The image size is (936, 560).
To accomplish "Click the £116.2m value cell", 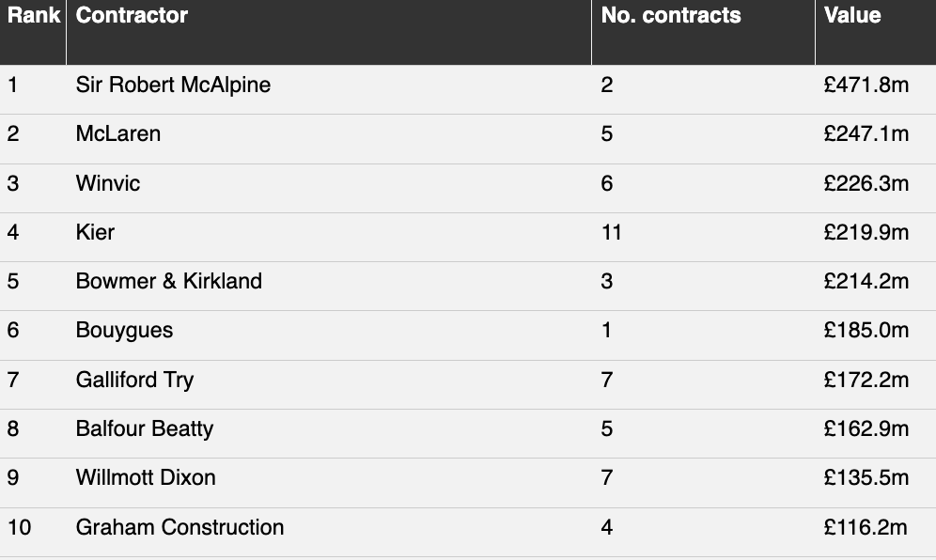I will coord(866,527).
